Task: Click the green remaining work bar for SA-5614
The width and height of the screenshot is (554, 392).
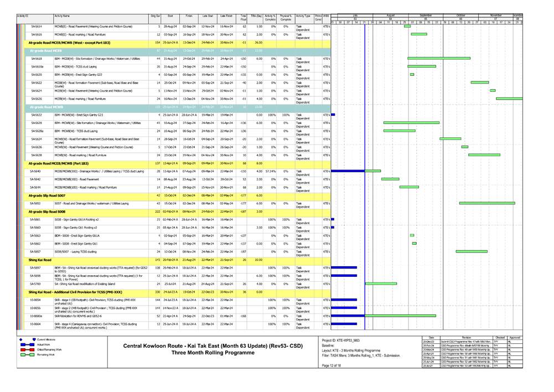Action: pyautogui.click(x=407, y=26)
